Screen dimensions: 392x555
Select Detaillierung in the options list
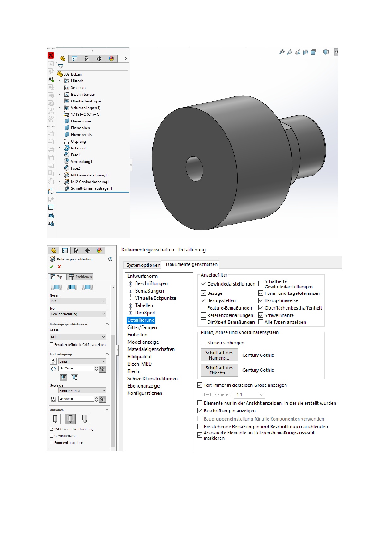coord(141,320)
